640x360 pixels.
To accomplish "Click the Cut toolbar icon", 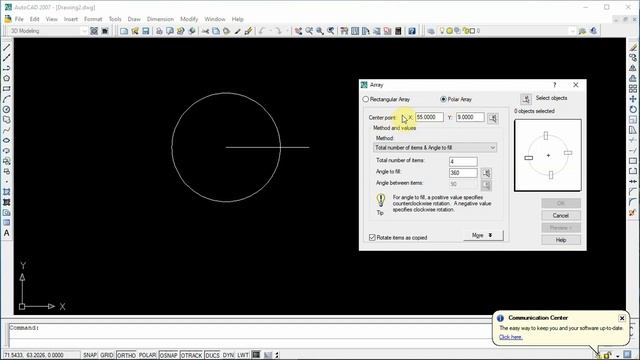I will [x=205, y=31].
